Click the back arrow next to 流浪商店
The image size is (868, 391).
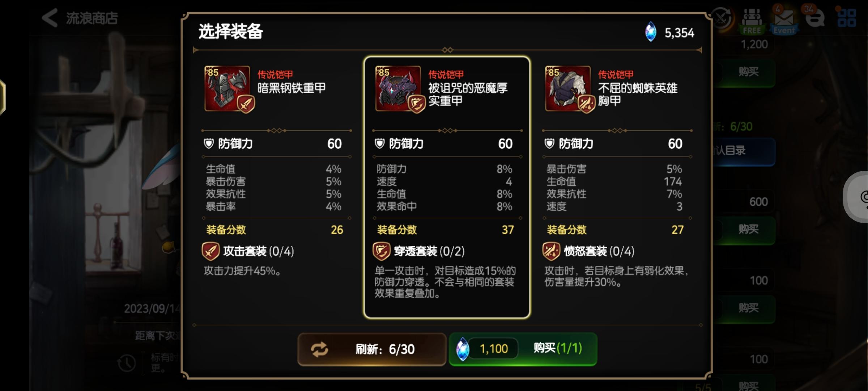click(x=50, y=18)
